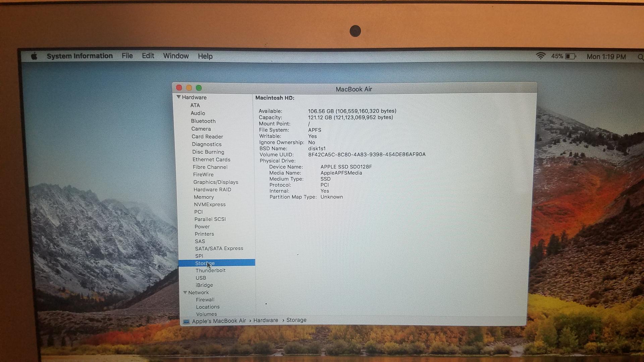The image size is (644, 362).
Task: Select Camera in the sidebar
Action: (201, 129)
